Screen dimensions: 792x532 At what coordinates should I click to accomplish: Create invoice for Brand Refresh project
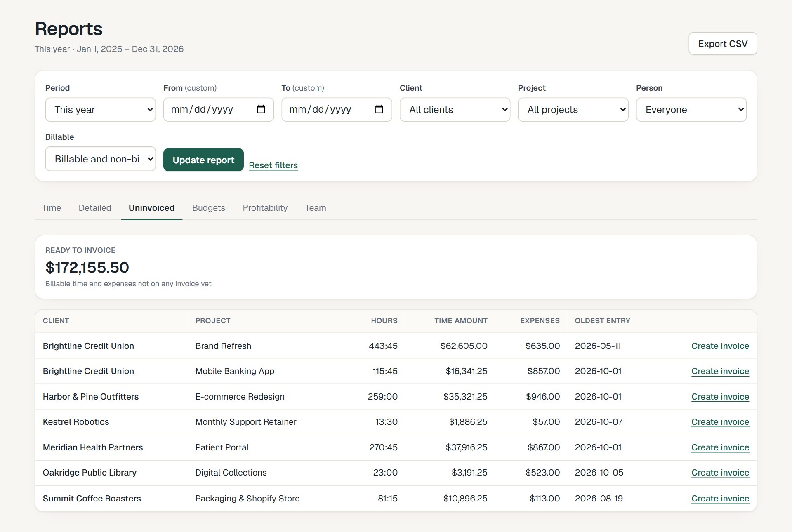click(720, 346)
